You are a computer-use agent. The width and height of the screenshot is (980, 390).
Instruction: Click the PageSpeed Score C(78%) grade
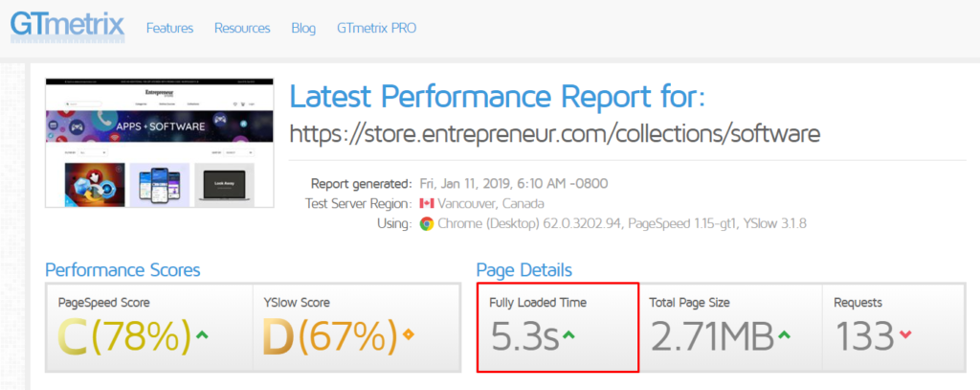[x=124, y=335]
